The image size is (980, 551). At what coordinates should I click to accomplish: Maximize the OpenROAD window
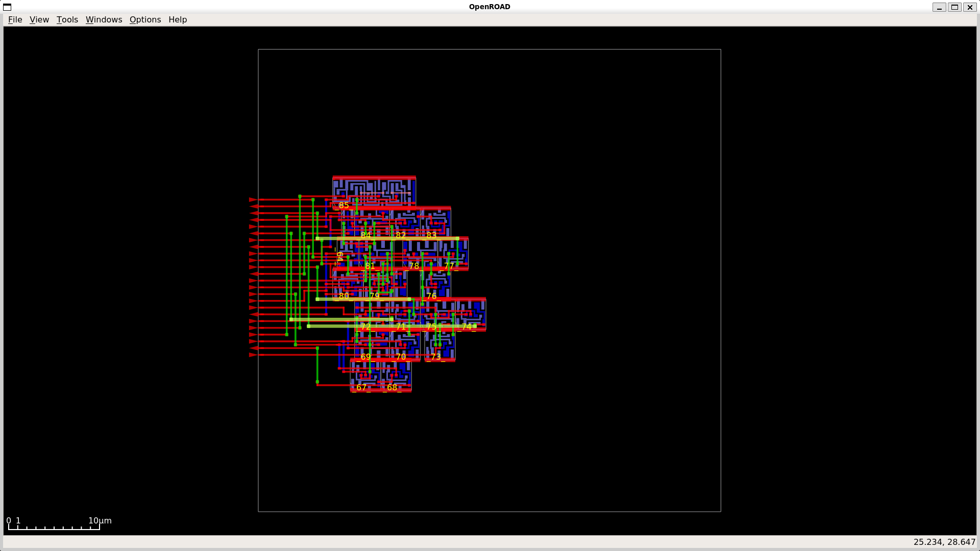pyautogui.click(x=954, y=7)
